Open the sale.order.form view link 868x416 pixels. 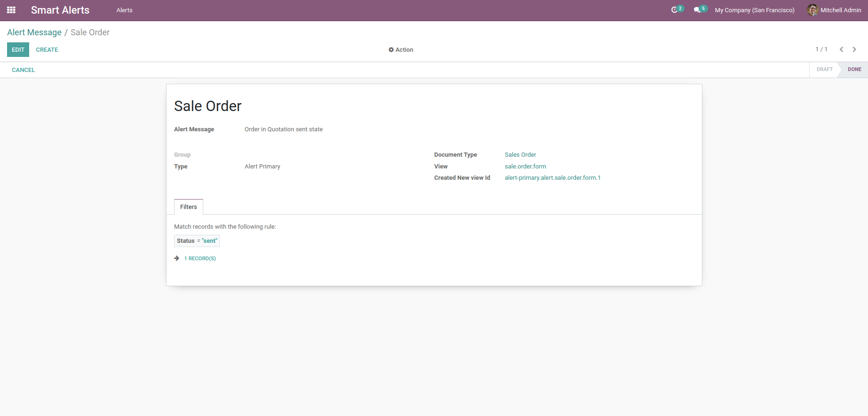[526, 167]
